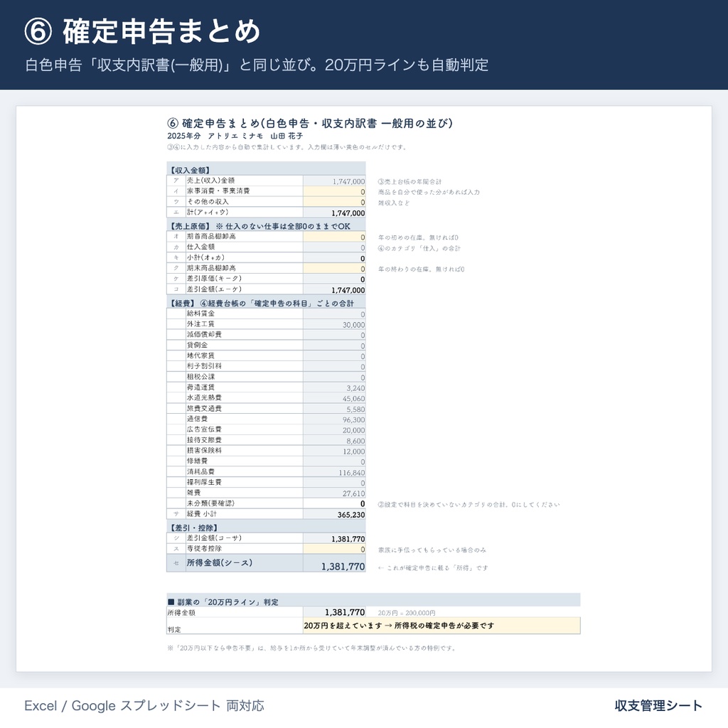Click the note ④のカテゴリ「仕入」の合計
The width and height of the screenshot is (728, 728).
click(419, 248)
